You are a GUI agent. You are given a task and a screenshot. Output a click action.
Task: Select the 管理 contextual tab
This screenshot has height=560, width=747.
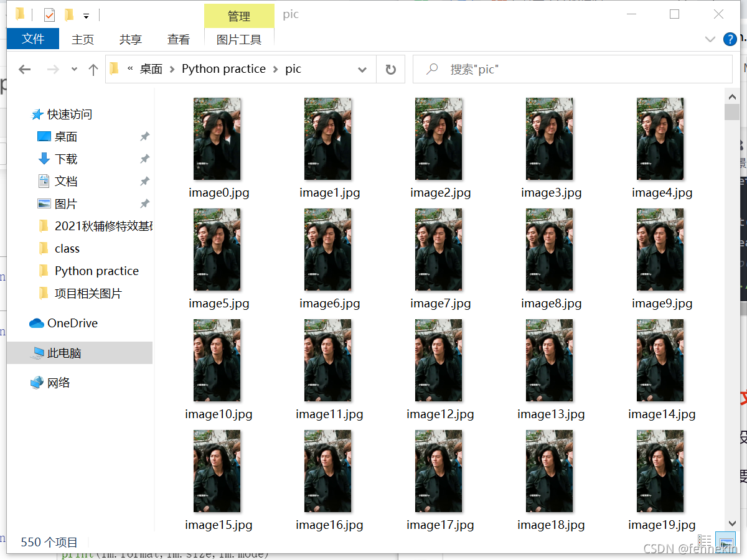(x=239, y=16)
